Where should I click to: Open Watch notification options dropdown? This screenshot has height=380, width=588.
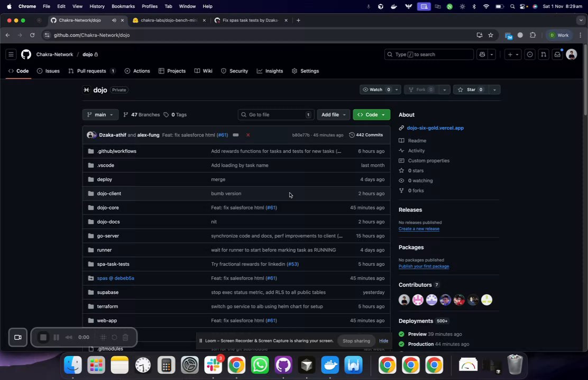pos(397,90)
